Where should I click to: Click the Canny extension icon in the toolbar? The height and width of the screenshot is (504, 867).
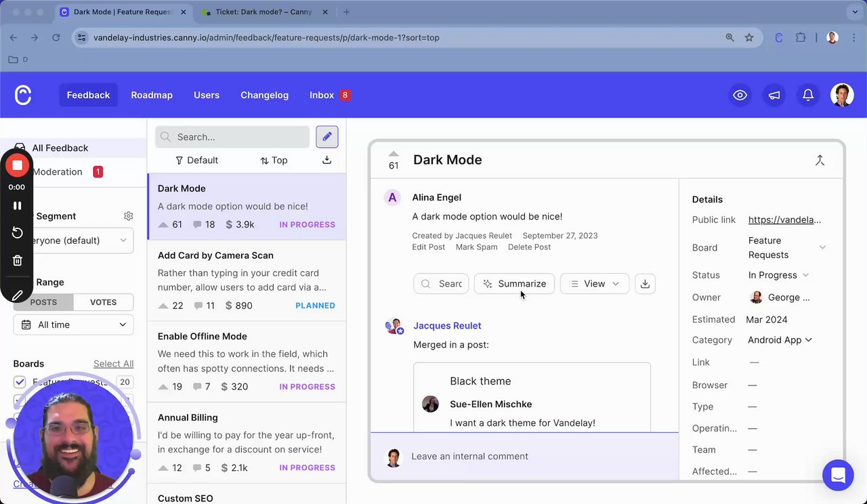[779, 37]
